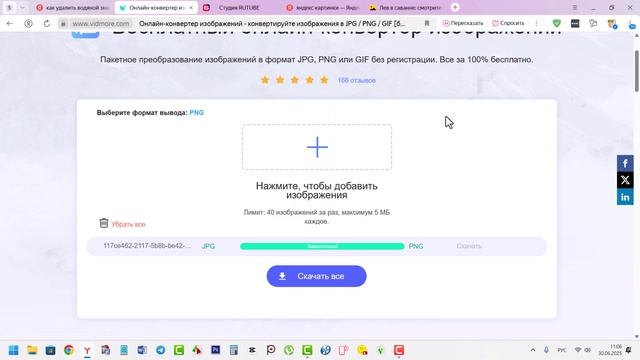
Task: Switch to Студия RUTUBE tab
Action: [x=238, y=7]
